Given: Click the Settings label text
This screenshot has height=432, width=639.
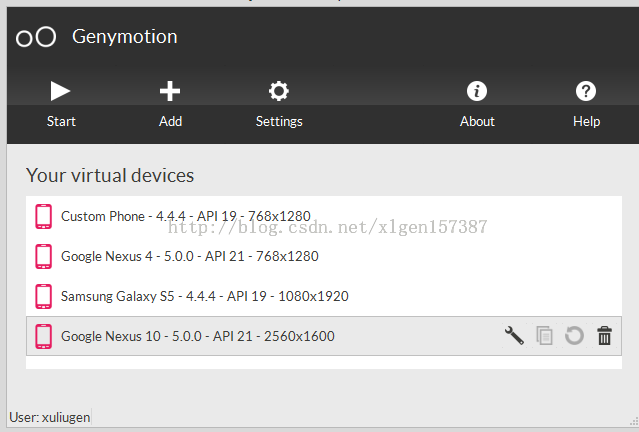Looking at the screenshot, I should pyautogui.click(x=279, y=121).
